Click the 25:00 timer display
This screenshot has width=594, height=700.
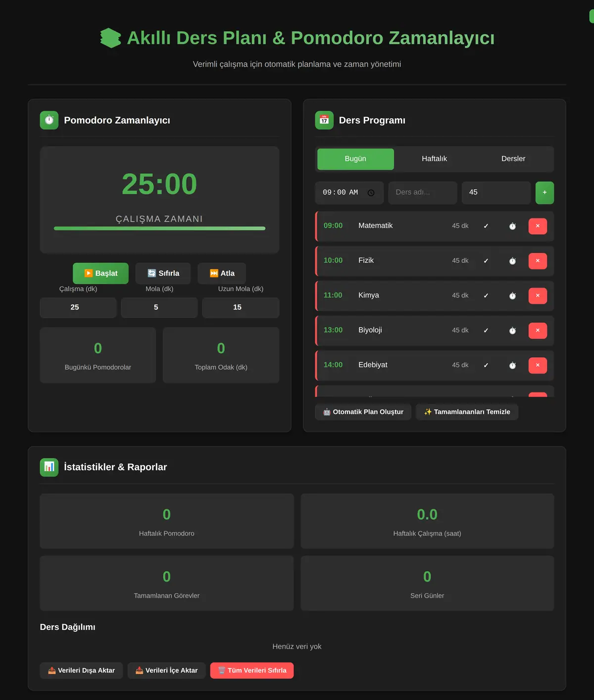pos(159,184)
